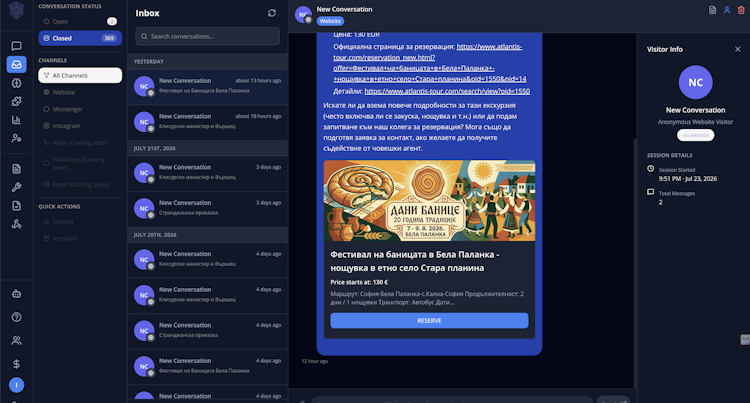Click the '12 hour ago' message timestamp
The image size is (750, 403).
[315, 361]
